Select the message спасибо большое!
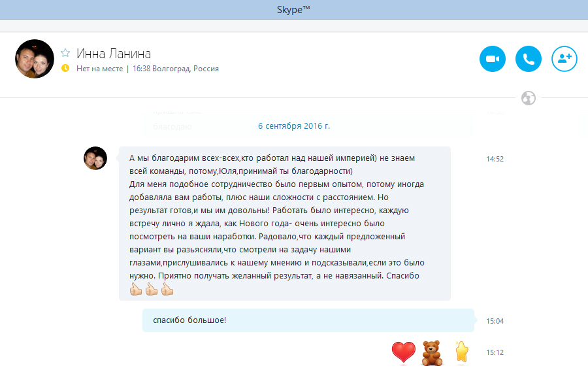Viewport: 588px width, 389px height. 308,320
